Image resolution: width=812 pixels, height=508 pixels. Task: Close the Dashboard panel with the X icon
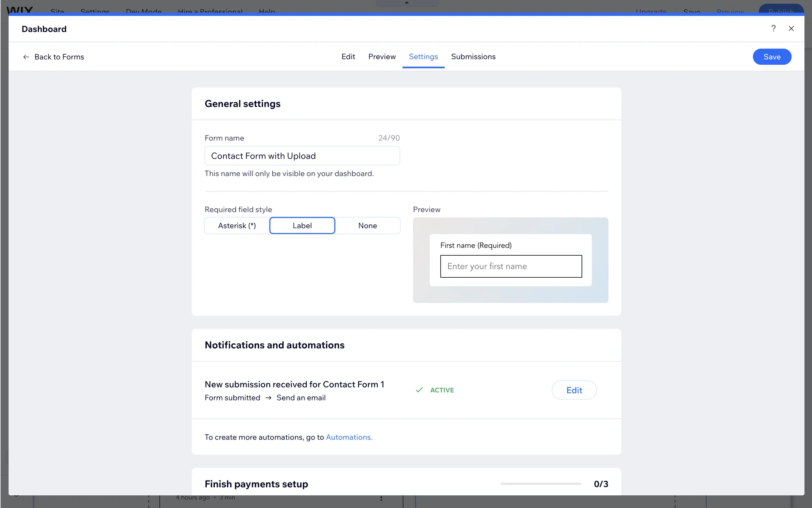pos(791,28)
